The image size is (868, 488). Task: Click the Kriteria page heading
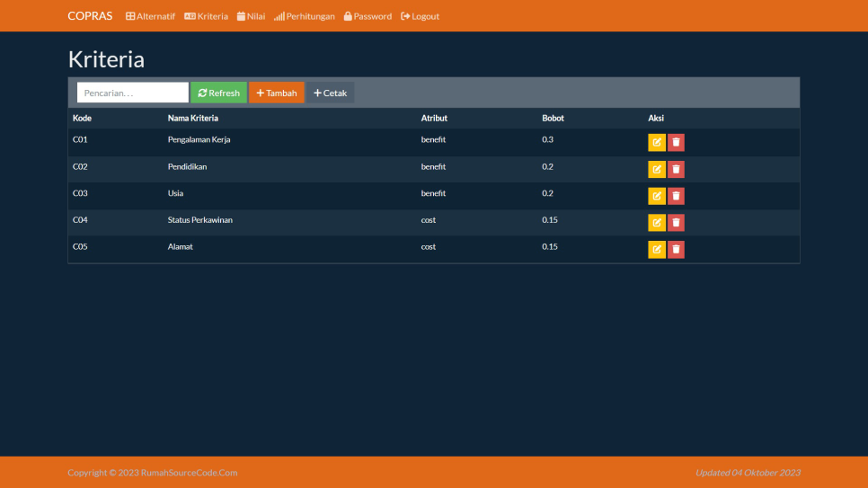[x=106, y=59]
